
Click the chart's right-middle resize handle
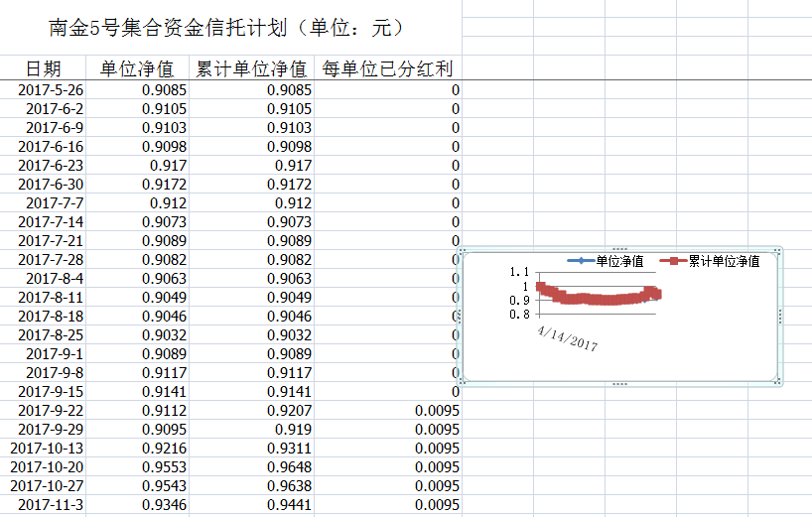(781, 316)
